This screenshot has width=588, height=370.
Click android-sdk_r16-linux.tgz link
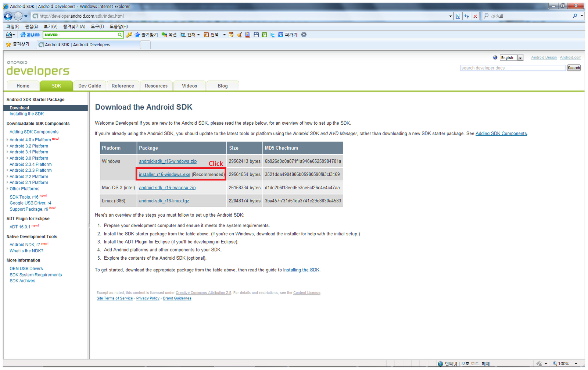[x=164, y=201]
